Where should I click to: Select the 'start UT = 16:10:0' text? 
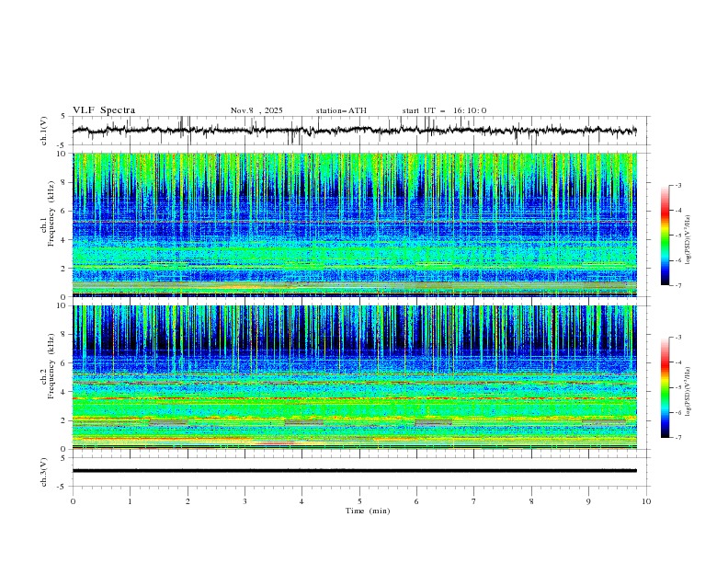(444, 110)
